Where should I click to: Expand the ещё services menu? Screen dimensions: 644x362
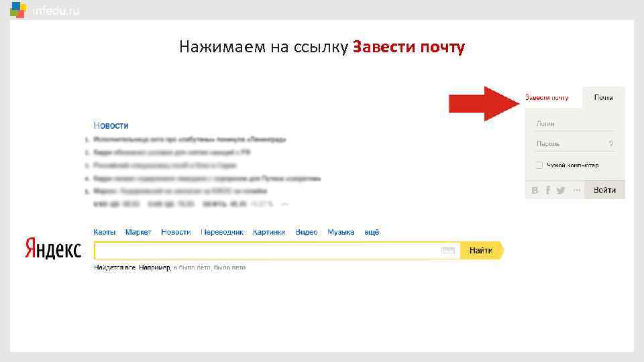point(372,232)
